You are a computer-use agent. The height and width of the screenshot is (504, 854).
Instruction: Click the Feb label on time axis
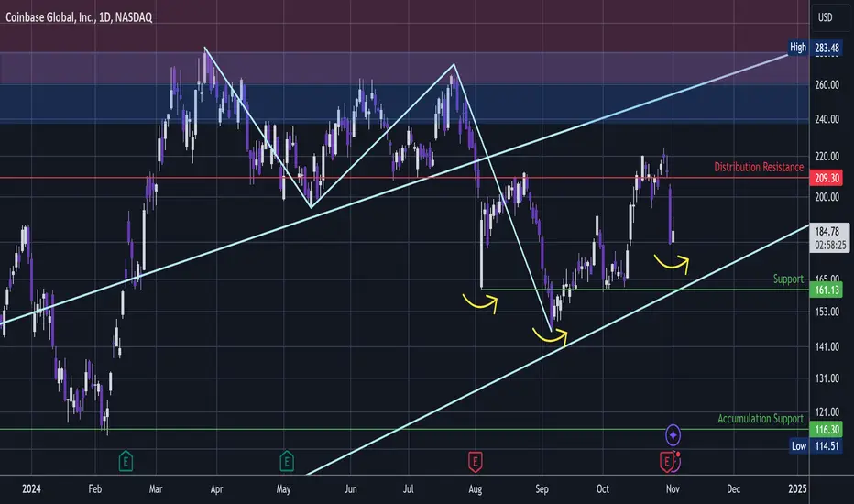pyautogui.click(x=94, y=488)
